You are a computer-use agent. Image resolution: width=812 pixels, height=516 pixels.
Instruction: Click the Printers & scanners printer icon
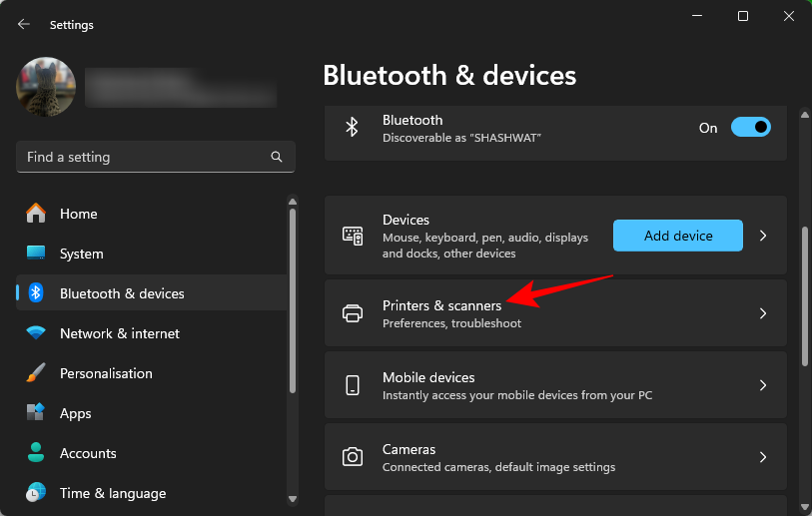(353, 313)
